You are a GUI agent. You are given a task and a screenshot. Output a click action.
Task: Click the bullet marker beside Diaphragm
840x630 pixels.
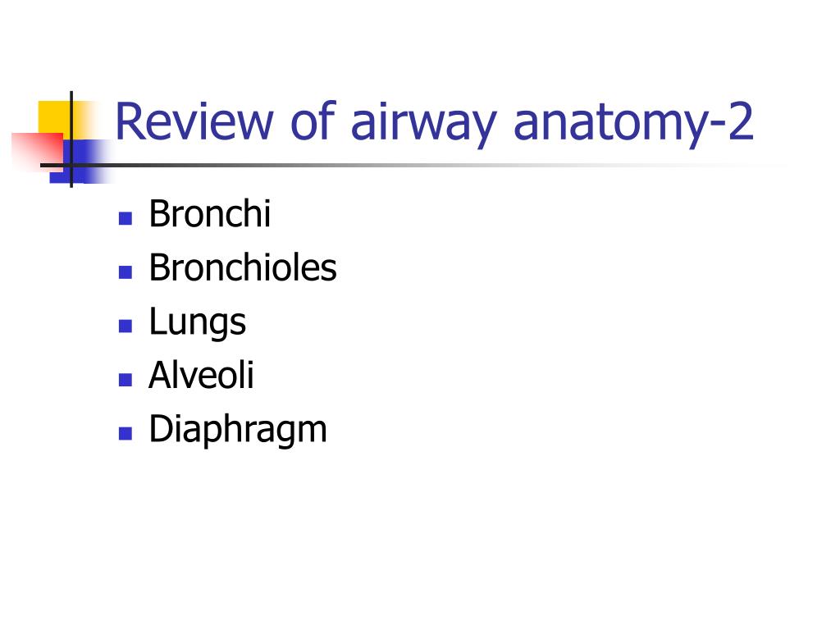point(126,433)
